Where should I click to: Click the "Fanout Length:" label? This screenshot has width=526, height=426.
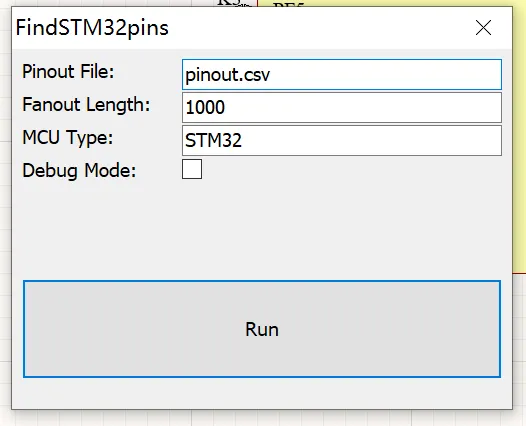[86, 105]
